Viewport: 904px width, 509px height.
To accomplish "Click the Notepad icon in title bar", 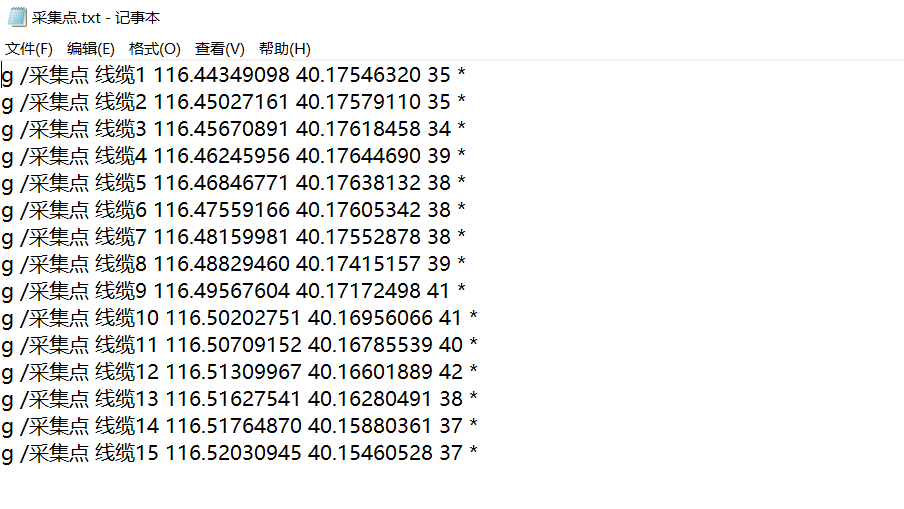I will [x=17, y=17].
